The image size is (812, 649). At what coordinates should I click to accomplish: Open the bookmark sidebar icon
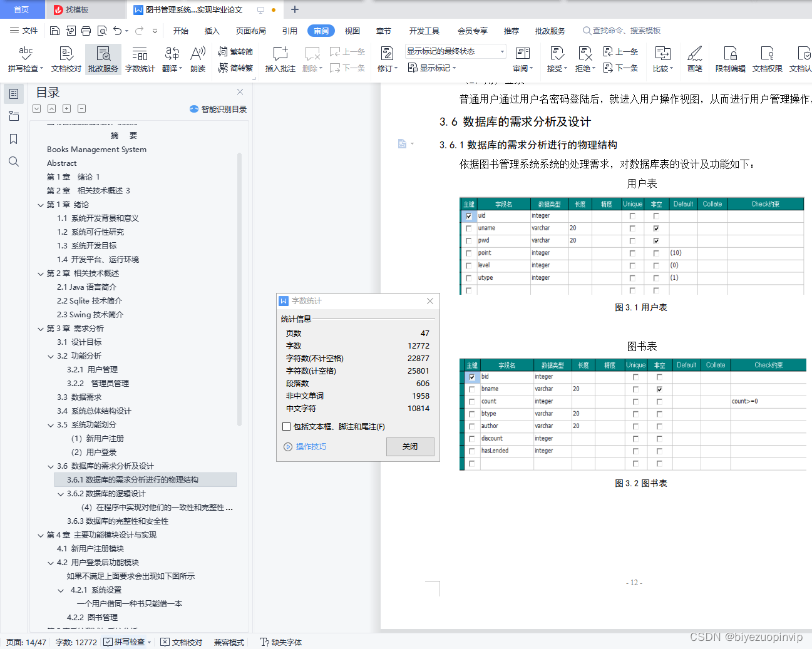pos(14,139)
